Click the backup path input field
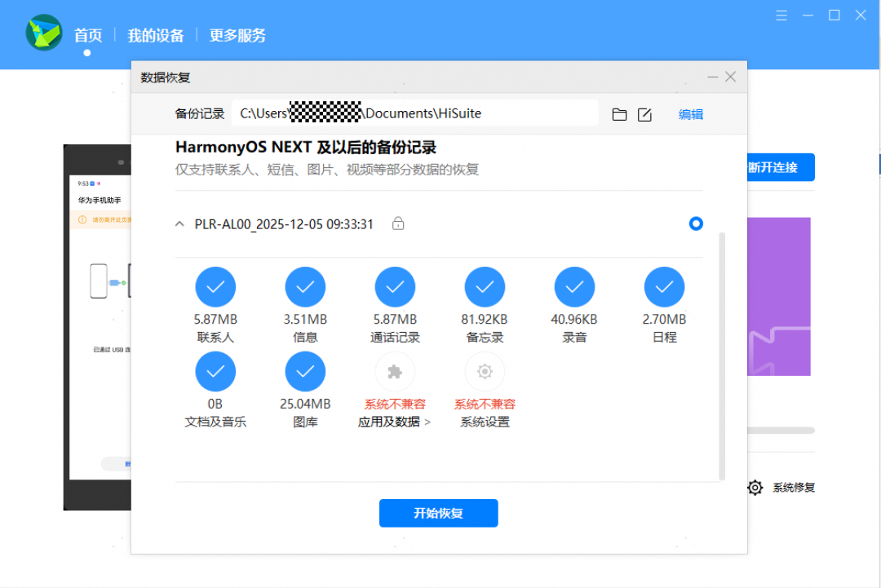 click(414, 113)
